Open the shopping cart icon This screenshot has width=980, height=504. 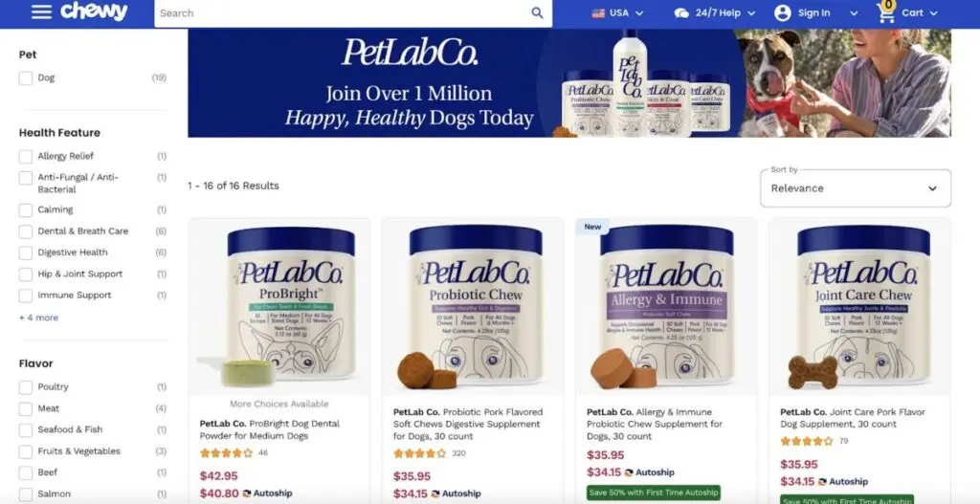point(886,11)
